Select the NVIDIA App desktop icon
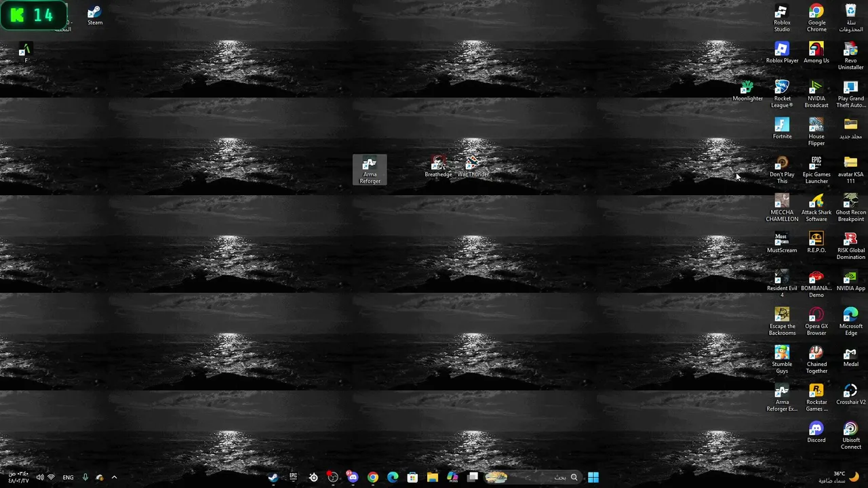 (850, 281)
